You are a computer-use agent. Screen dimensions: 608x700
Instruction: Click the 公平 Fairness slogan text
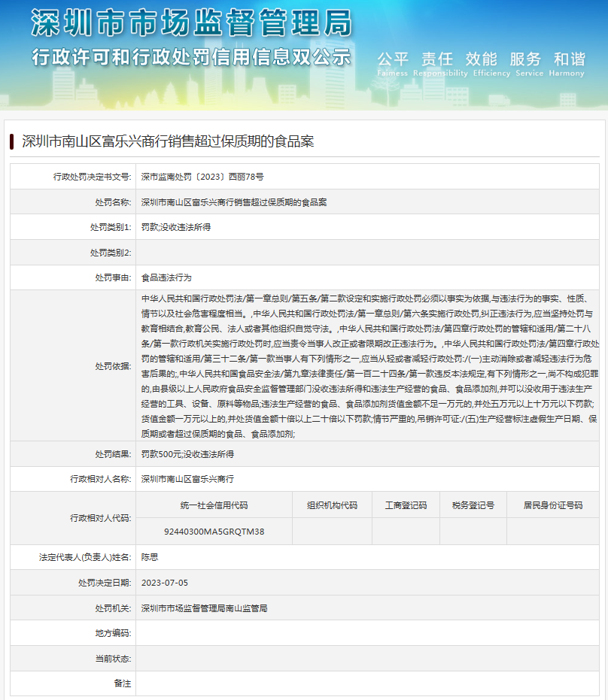pos(392,60)
